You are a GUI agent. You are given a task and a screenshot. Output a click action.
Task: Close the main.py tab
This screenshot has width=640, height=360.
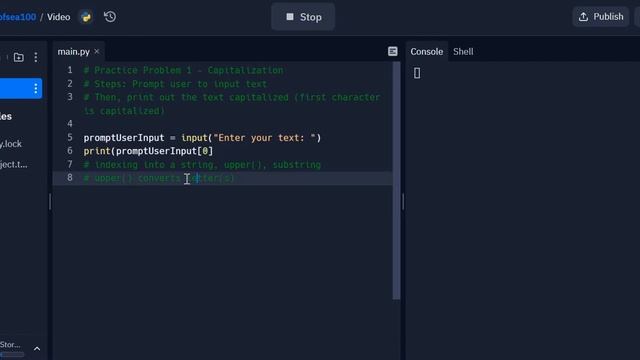click(x=97, y=51)
